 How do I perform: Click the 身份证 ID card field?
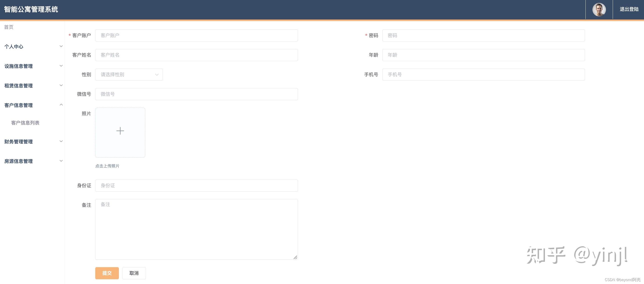point(196,185)
